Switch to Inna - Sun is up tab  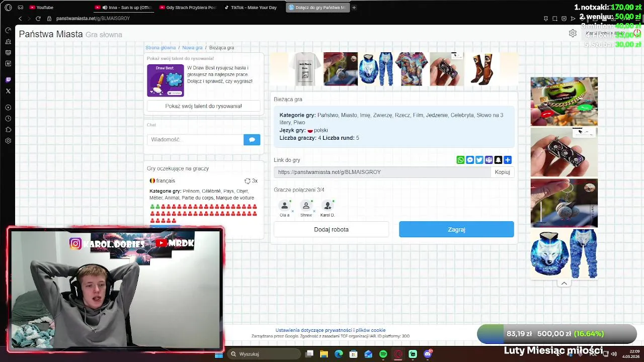(124, 8)
